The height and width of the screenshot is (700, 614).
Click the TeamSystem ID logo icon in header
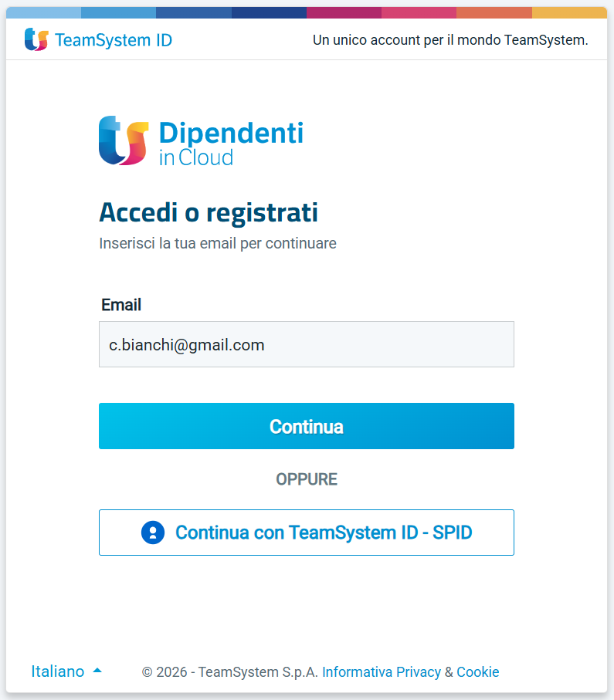coord(36,39)
